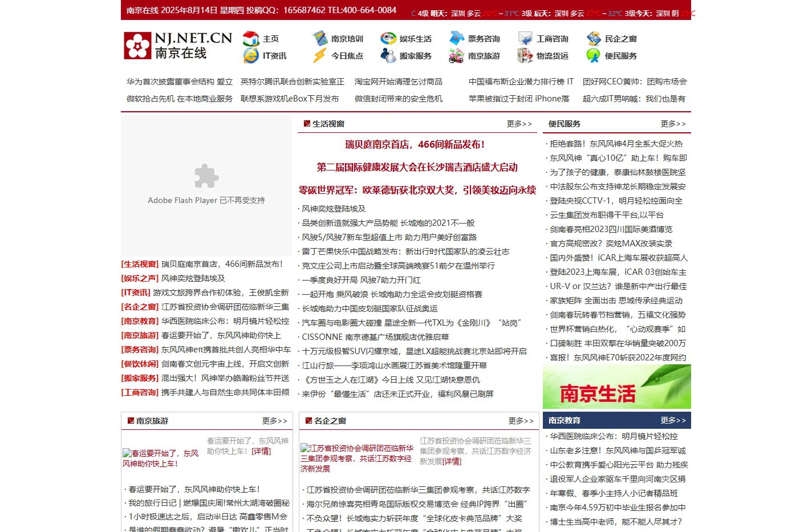Click the [名企之窗] category tag
The image size is (812, 532).
pos(140,307)
